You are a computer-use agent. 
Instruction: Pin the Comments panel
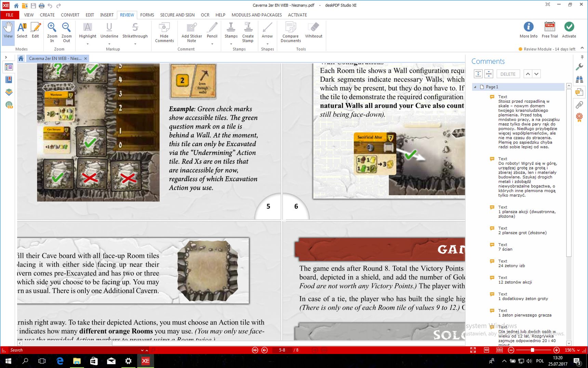(582, 58)
